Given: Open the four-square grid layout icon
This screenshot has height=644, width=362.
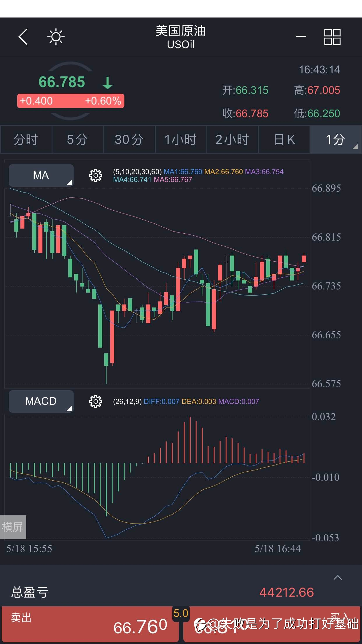Looking at the screenshot, I should (x=332, y=37).
